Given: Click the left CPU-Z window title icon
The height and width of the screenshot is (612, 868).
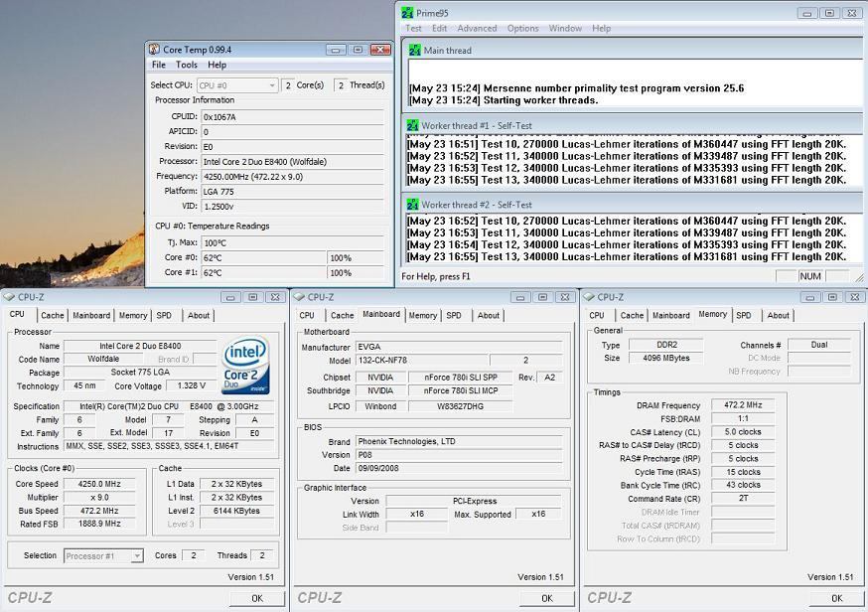Looking at the screenshot, I should [x=9, y=297].
